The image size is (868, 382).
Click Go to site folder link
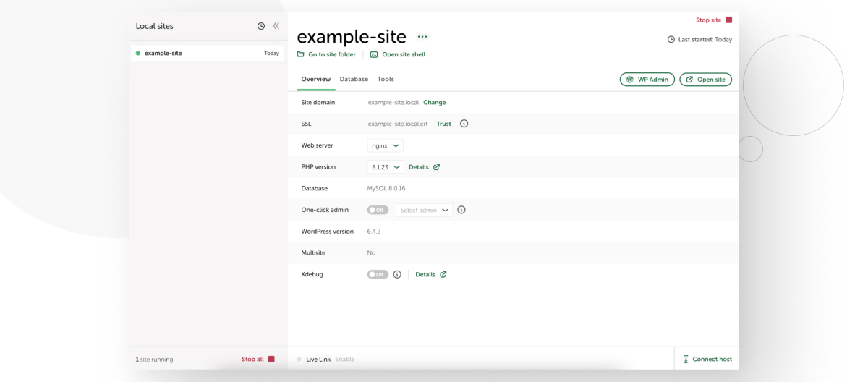[332, 54]
